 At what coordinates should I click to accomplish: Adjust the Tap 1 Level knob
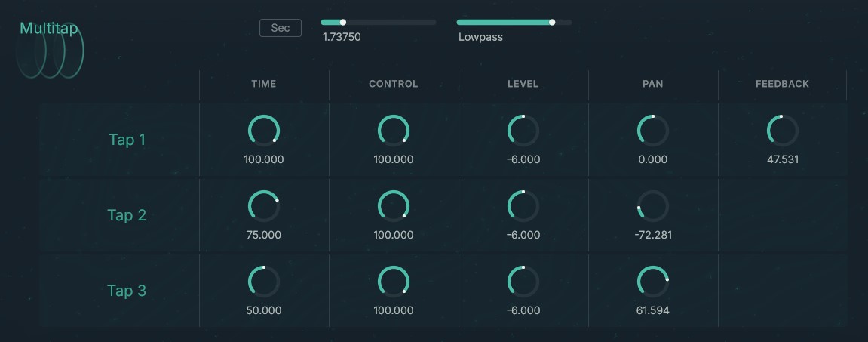click(x=523, y=131)
